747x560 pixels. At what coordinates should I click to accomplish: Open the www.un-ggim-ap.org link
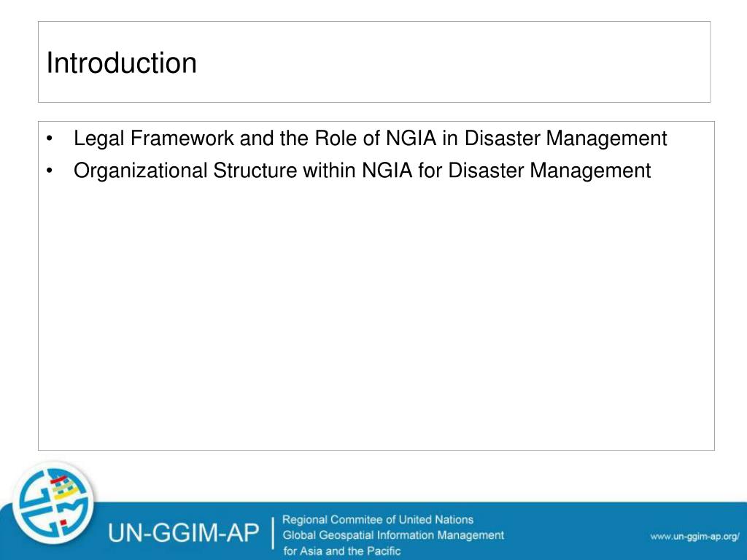694,536
